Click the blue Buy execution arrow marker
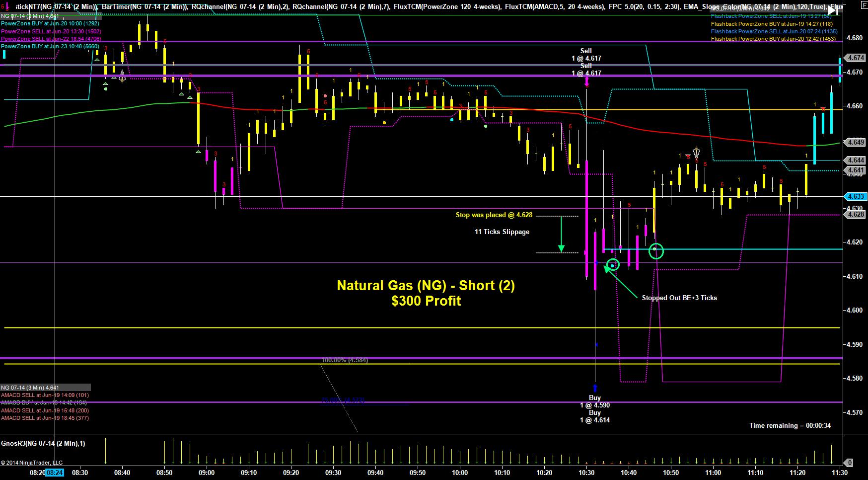The width and height of the screenshot is (868, 480). [595, 388]
